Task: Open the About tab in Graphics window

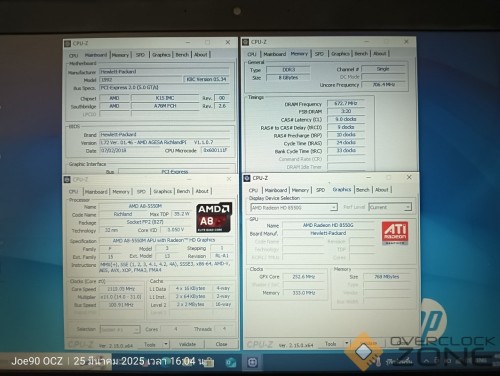Action: tap(382, 190)
